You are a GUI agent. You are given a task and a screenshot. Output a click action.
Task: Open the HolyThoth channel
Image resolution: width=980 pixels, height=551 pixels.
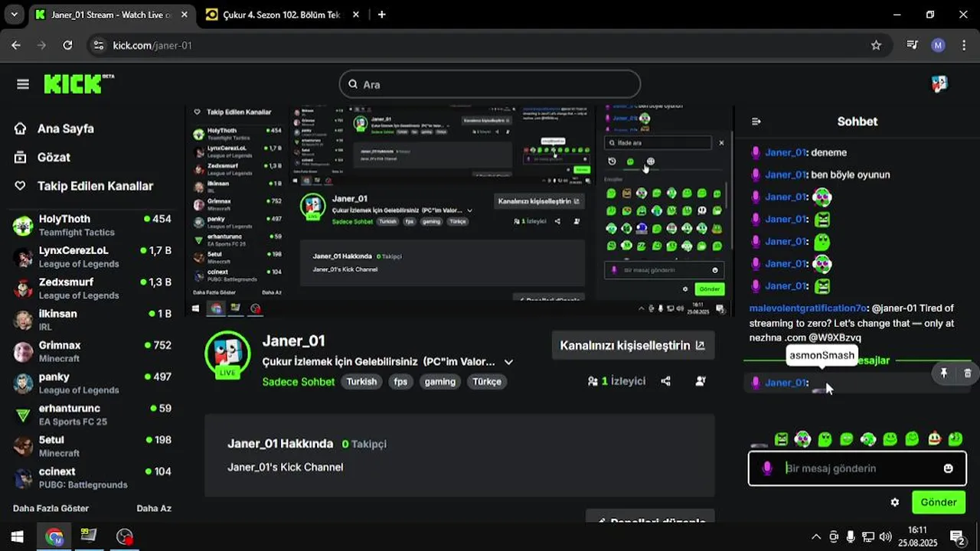92,225
